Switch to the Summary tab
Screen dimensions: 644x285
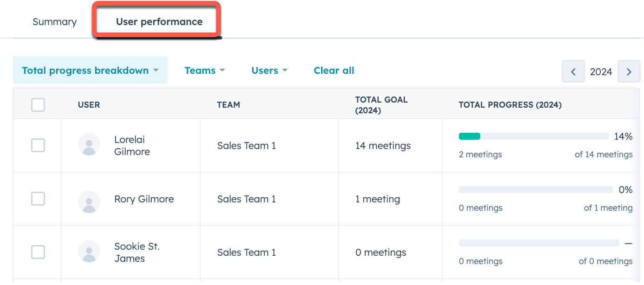55,22
